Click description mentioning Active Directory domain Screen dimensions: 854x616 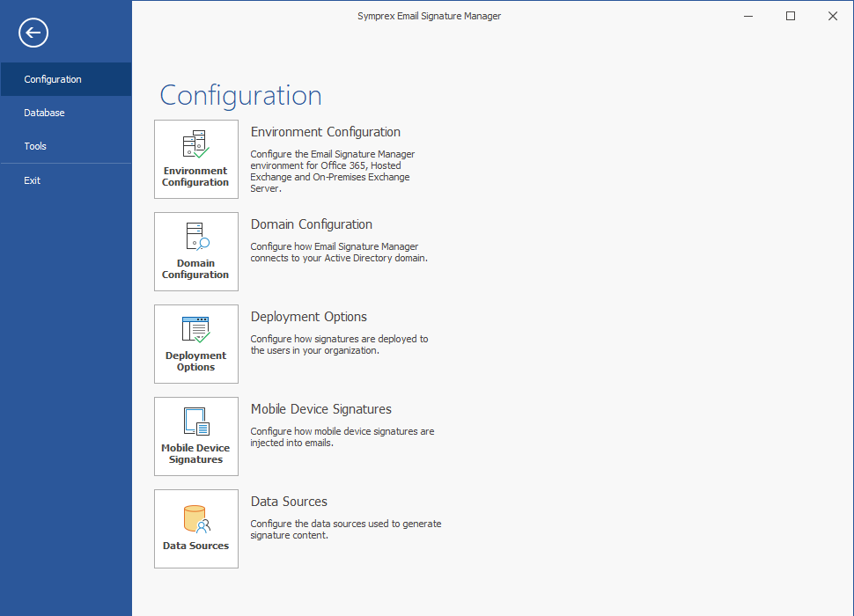(x=339, y=253)
